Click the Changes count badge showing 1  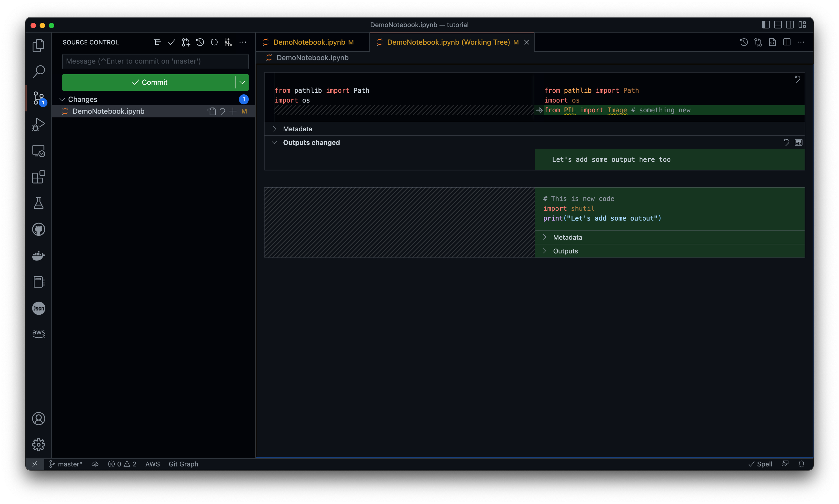click(x=244, y=99)
